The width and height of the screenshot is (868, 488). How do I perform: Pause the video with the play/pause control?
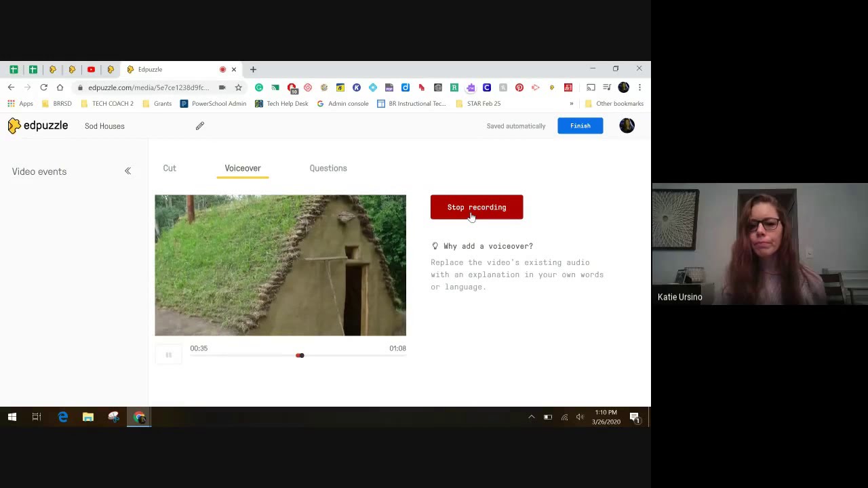[x=168, y=354]
